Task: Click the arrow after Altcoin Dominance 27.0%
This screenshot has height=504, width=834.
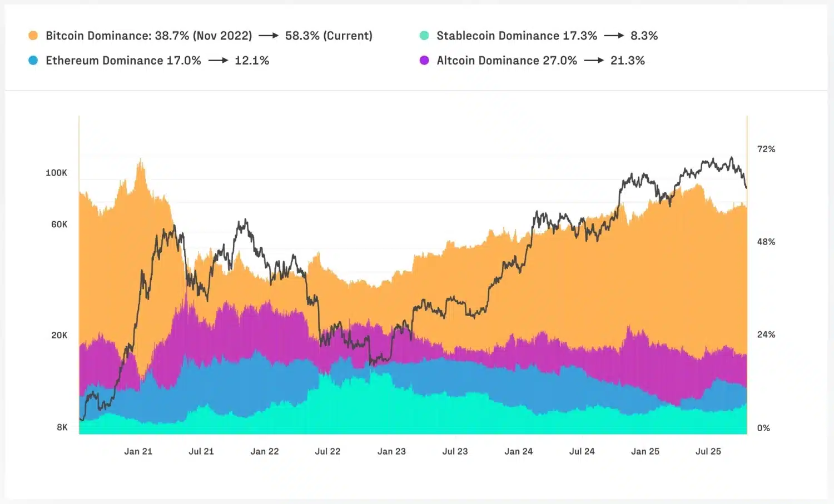Action: 594,61
